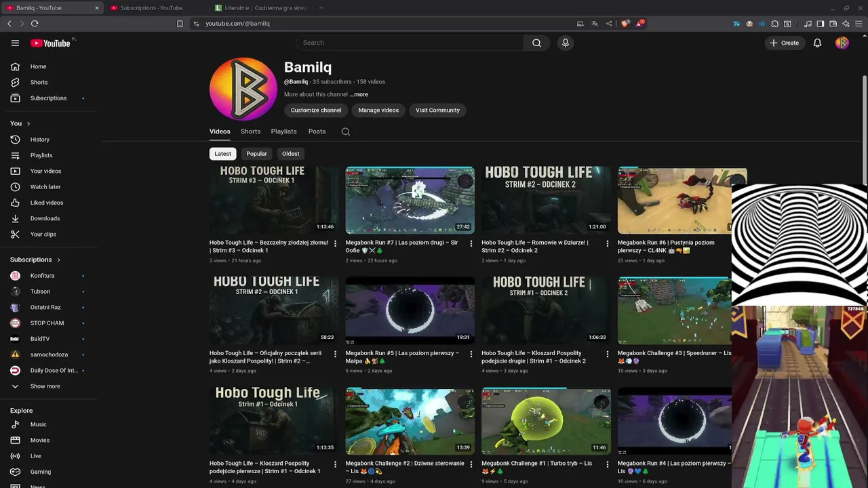Click in the YouTube search field
The width and height of the screenshot is (868, 488).
click(410, 43)
